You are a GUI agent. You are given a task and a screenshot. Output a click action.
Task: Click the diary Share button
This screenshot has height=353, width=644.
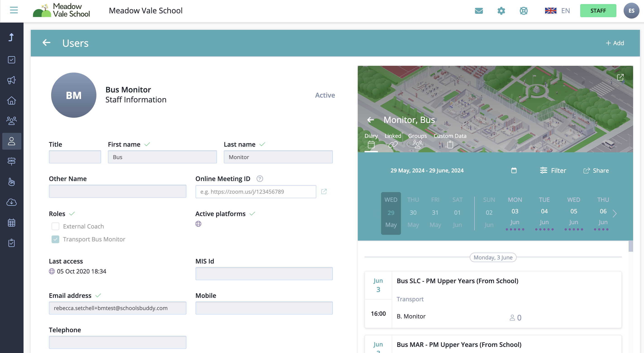click(596, 170)
